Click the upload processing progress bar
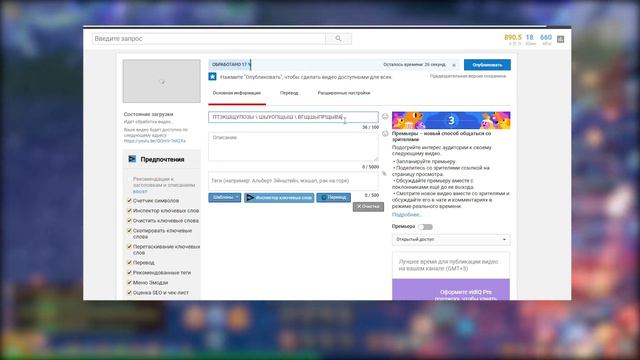This screenshot has width=640, height=360. coord(333,64)
